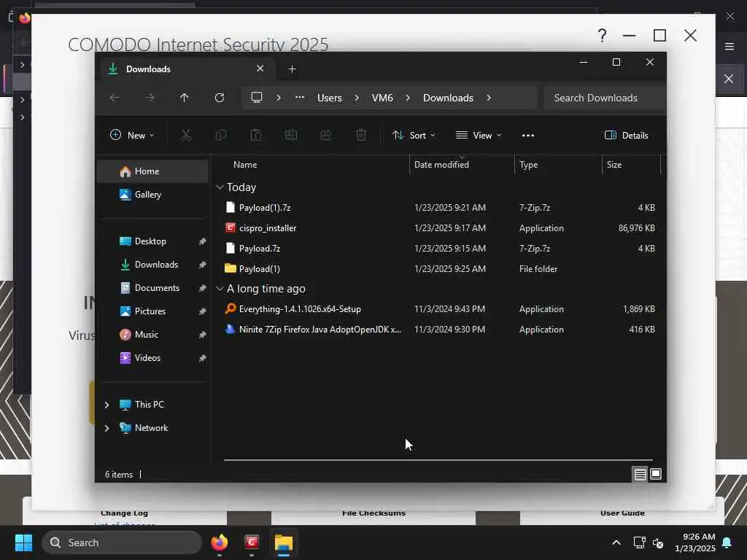The image size is (747, 560).
Task: Click the Cut scissors icon in toolbar
Action: pos(186,135)
